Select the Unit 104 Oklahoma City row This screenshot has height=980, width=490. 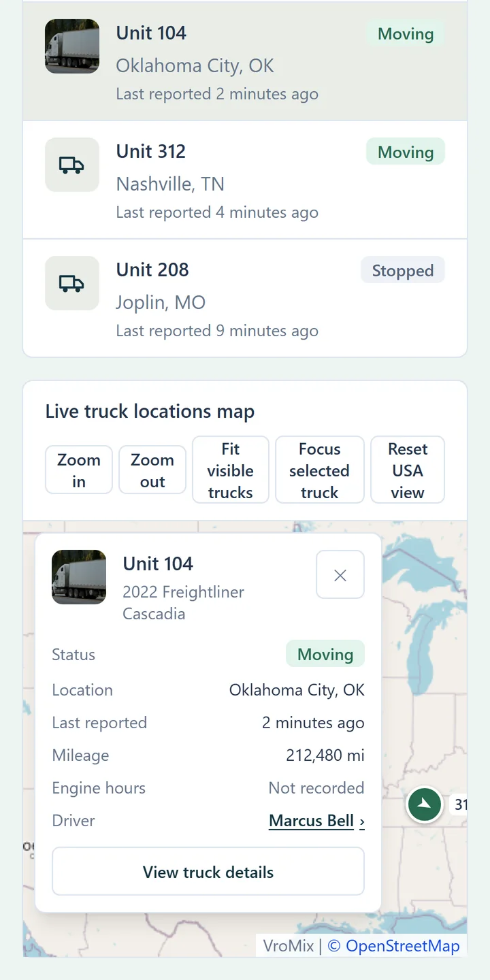245,61
